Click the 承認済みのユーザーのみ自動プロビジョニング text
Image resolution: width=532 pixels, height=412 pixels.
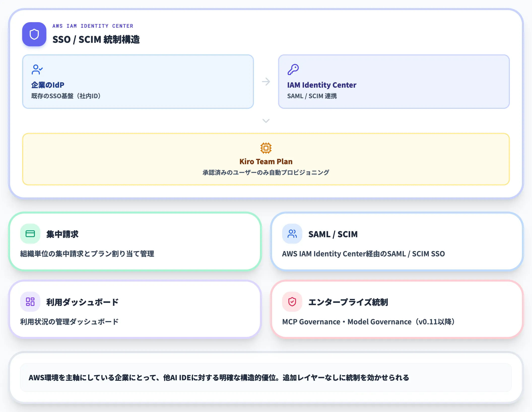coord(266,173)
